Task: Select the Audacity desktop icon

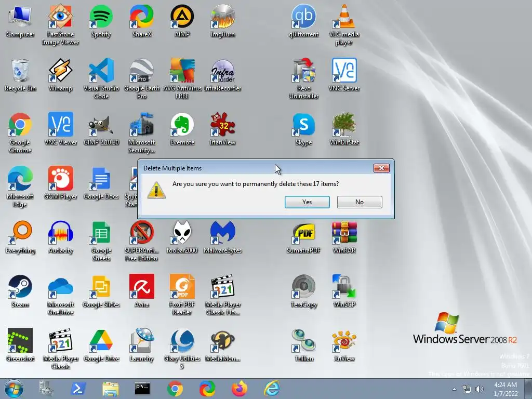Action: [x=60, y=237]
